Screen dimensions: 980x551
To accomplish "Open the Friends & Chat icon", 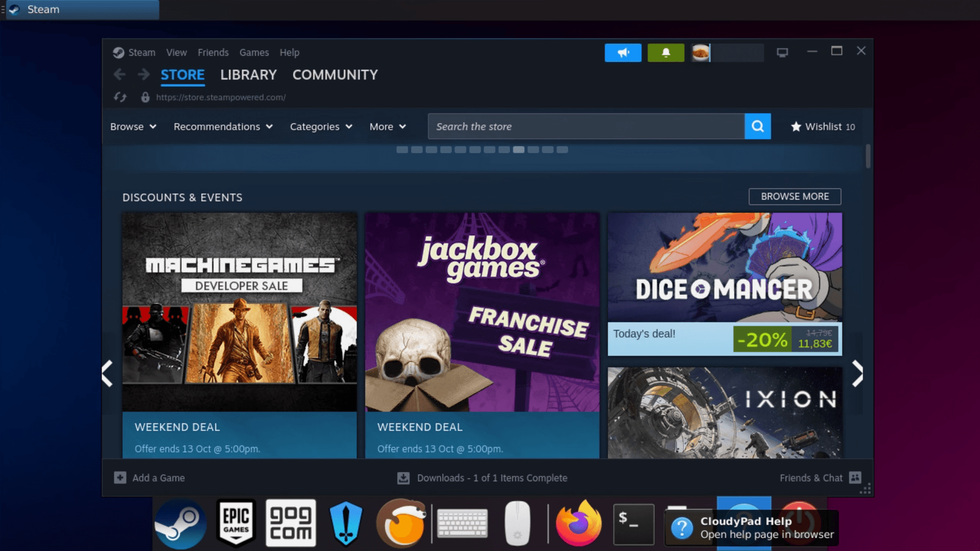I will pyautogui.click(x=855, y=478).
